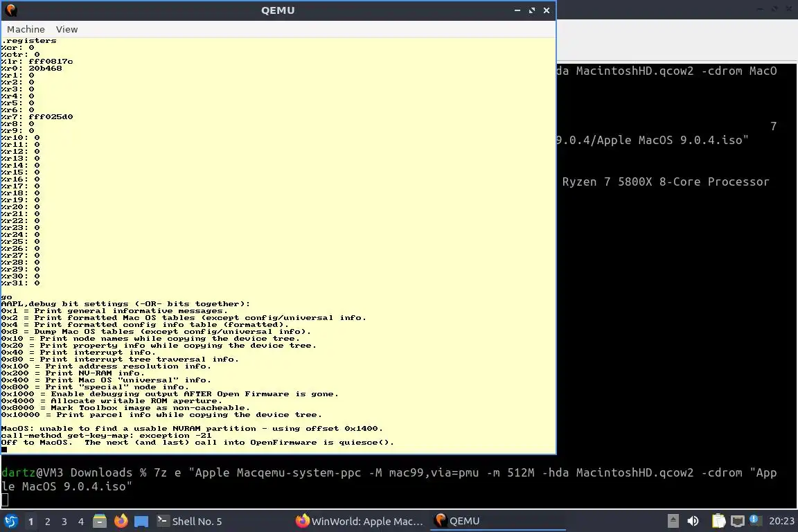Click the '.registers' command line
Viewport: 798px width, 532px height.
(x=29, y=41)
